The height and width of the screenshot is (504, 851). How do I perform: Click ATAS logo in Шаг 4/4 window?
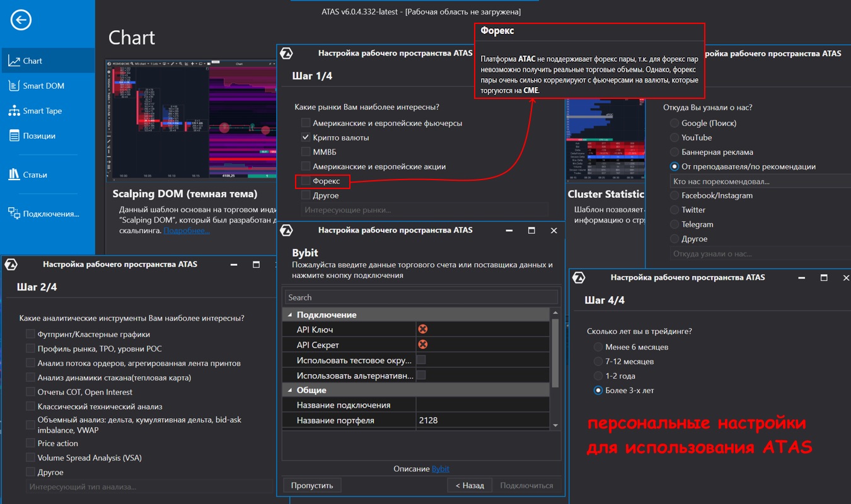coord(578,278)
